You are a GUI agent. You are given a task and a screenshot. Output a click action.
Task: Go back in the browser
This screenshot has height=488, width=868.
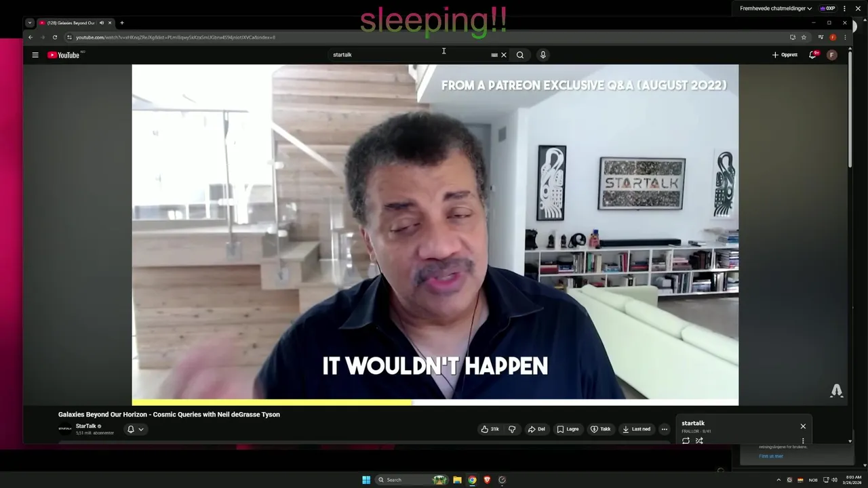[x=30, y=37]
